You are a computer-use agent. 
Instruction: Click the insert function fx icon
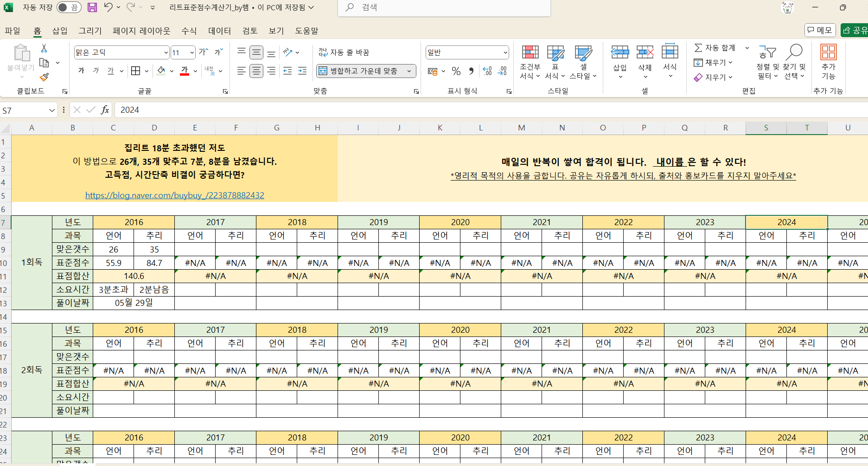(105, 110)
